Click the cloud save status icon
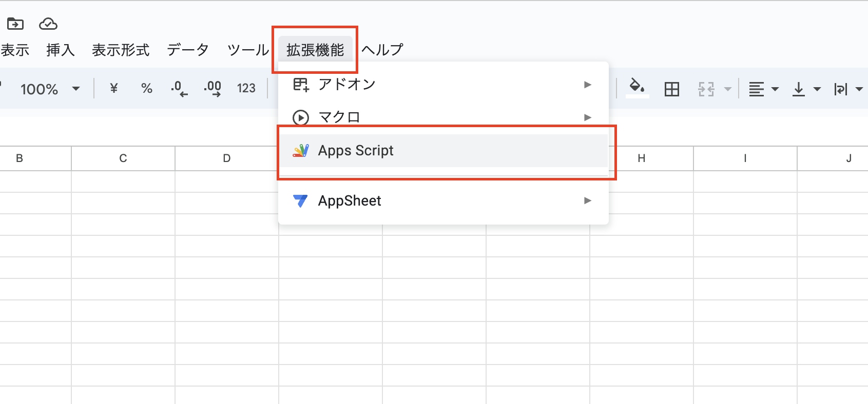 48,24
